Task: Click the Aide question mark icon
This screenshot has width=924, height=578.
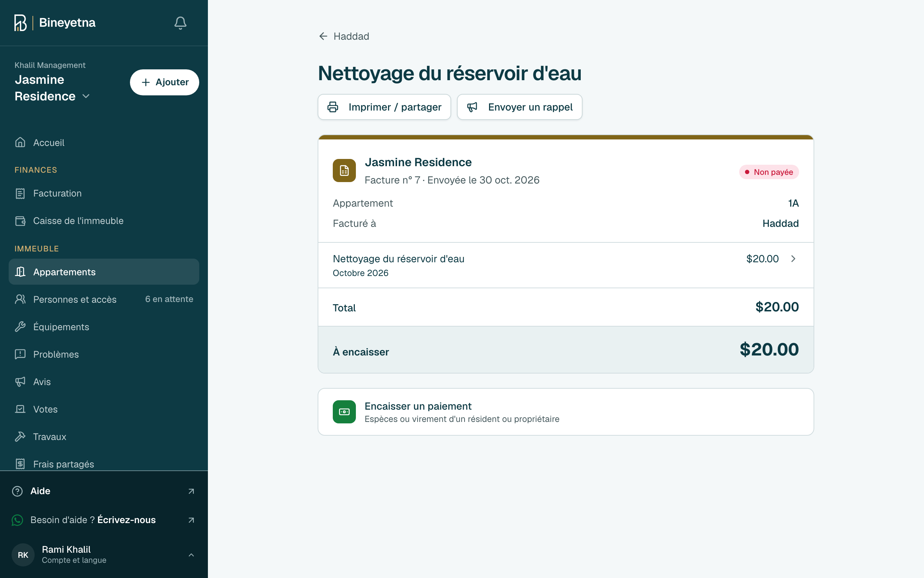Action: coord(17,491)
